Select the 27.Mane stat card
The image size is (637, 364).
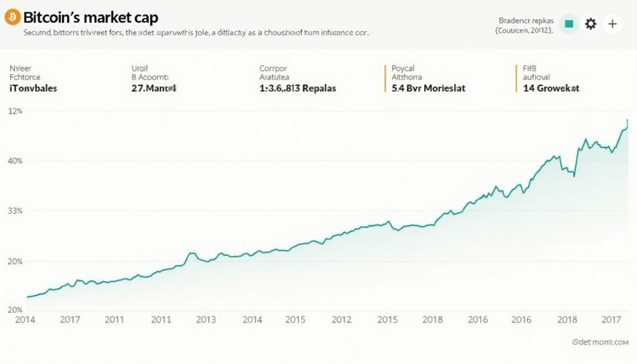point(154,78)
